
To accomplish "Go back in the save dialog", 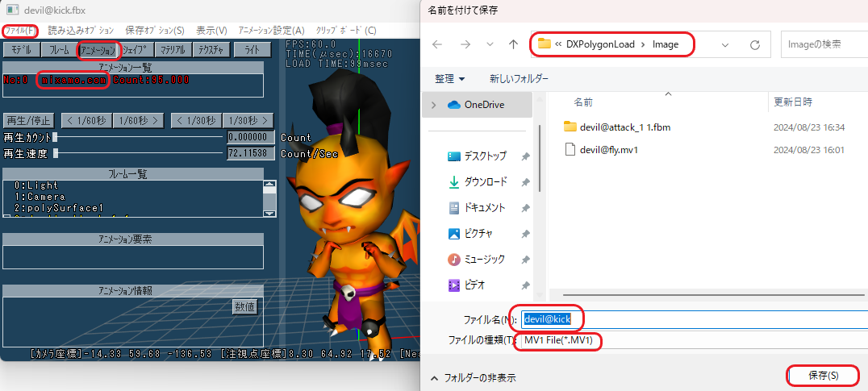I will click(437, 45).
